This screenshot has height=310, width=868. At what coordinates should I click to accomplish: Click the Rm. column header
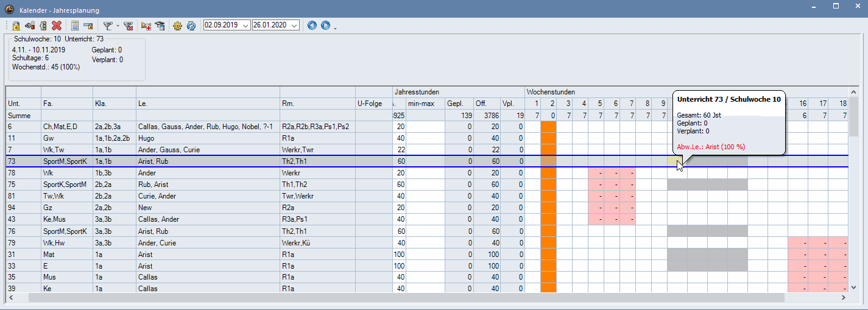pos(317,104)
